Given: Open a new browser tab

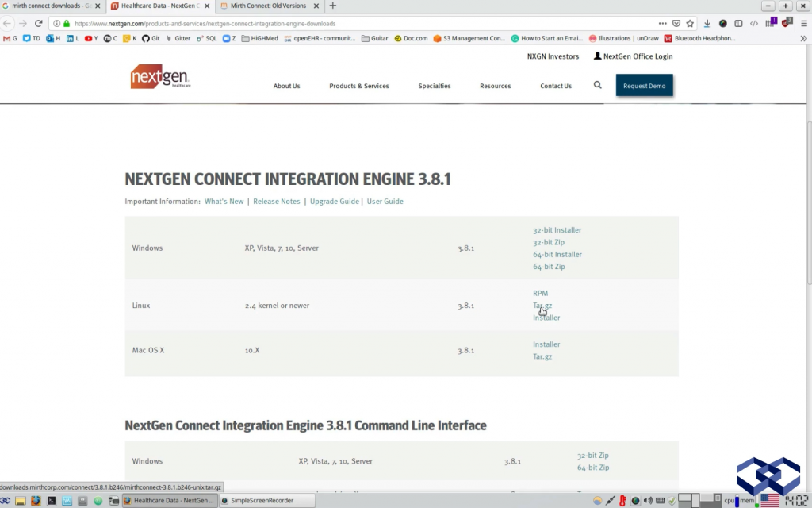Looking at the screenshot, I should pyautogui.click(x=333, y=6).
